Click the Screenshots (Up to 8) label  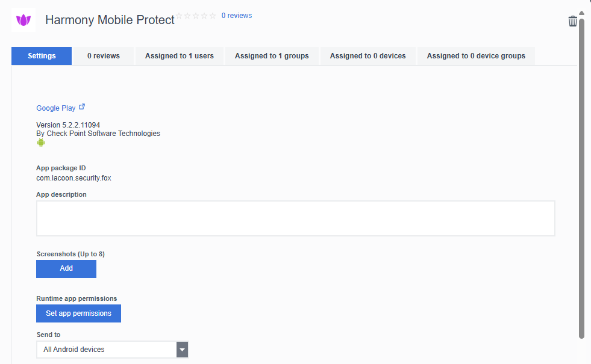[x=70, y=254]
